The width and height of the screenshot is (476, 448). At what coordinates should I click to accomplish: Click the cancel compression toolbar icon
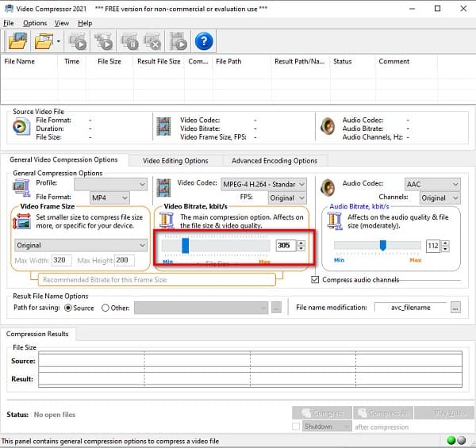pos(152,41)
